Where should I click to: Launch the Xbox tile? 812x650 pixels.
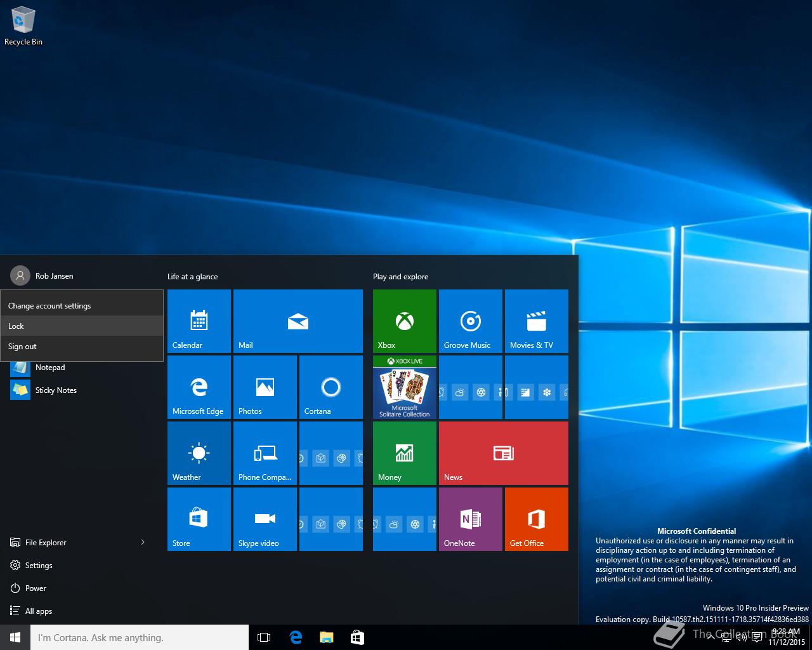pos(405,321)
